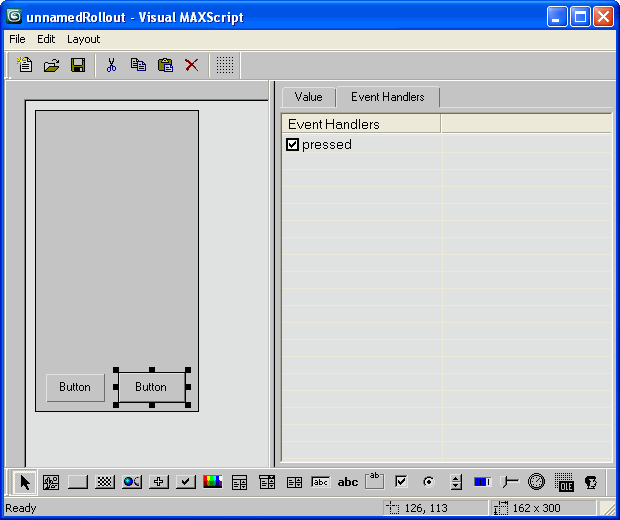Image resolution: width=620 pixels, height=520 pixels.
Task: Switch to the Value tab
Action: 308,97
